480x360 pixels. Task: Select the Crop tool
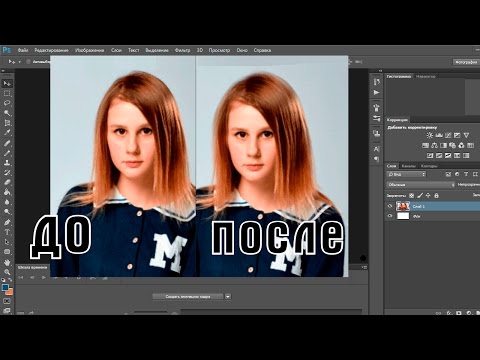point(7,123)
